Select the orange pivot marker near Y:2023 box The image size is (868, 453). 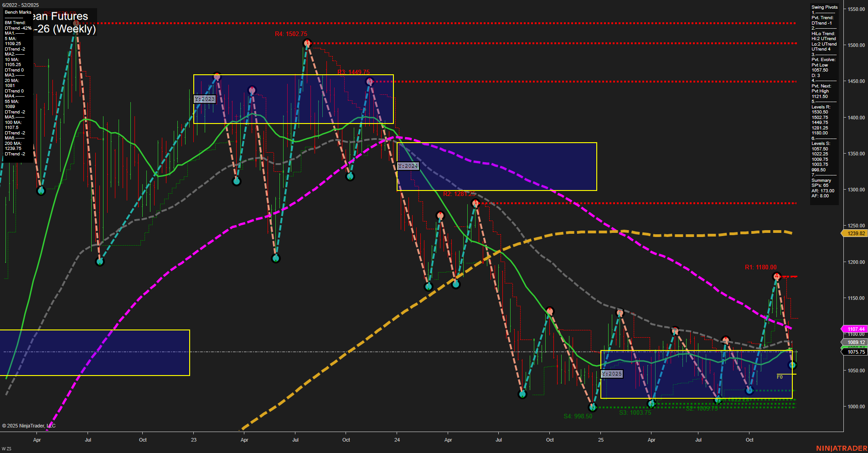(217, 77)
